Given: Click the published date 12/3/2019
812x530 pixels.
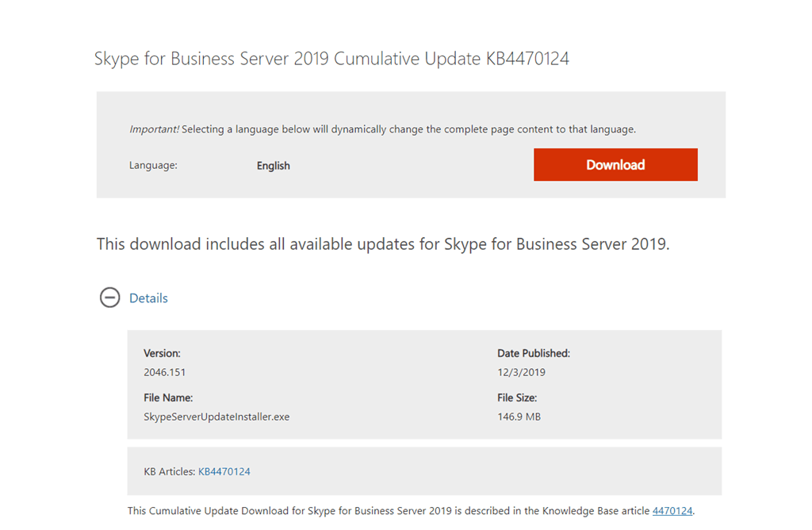Looking at the screenshot, I should [x=521, y=372].
